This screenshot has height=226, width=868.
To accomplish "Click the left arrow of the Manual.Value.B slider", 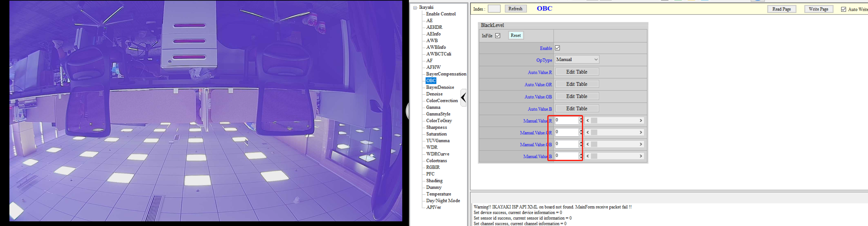I will 588,156.
